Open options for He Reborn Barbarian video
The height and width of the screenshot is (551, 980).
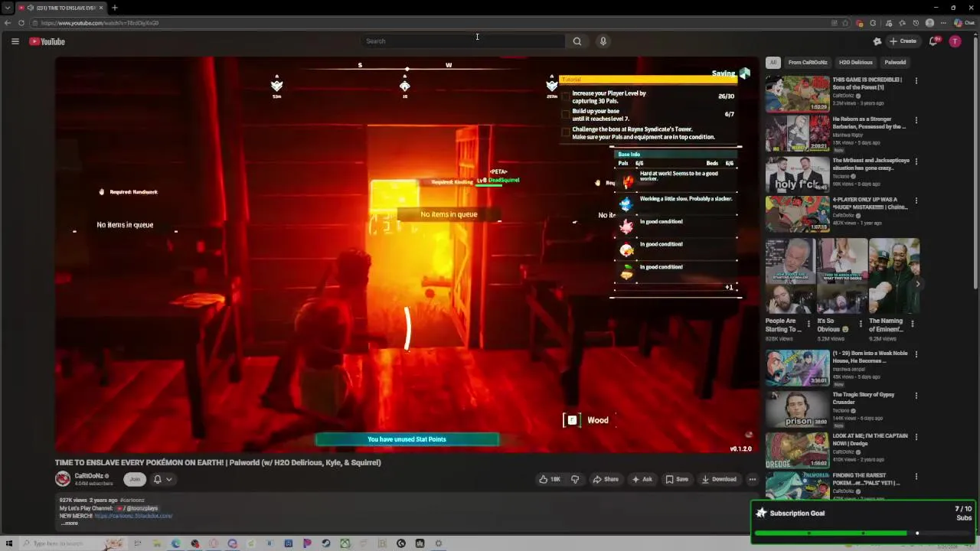pyautogui.click(x=916, y=120)
